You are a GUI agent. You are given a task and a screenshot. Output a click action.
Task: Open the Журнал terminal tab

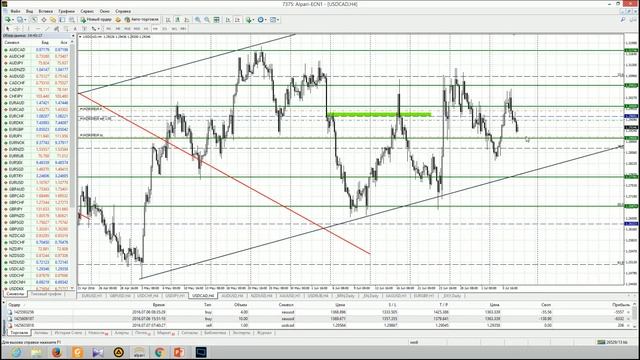click(264, 333)
